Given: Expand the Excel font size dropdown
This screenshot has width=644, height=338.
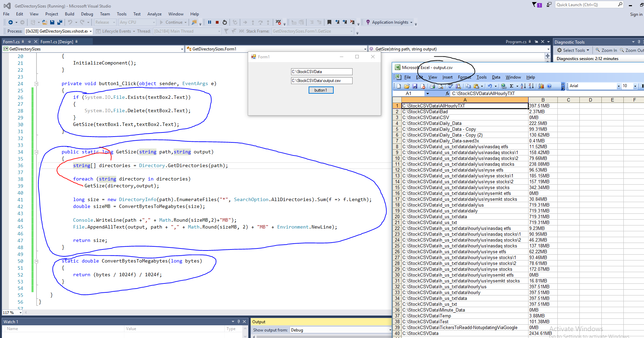Looking at the screenshot, I should click(635, 86).
